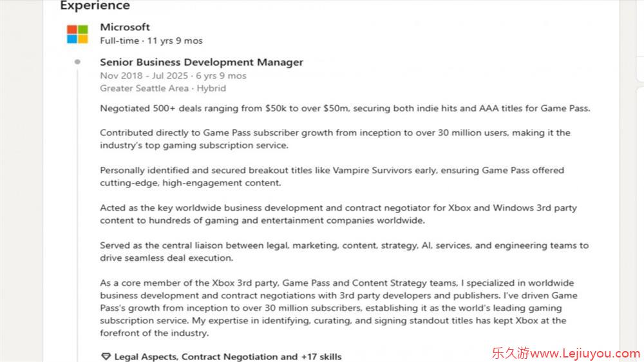Click the timeline bullet beside the job title
Image resolution: width=644 pixels, height=362 pixels.
77,62
